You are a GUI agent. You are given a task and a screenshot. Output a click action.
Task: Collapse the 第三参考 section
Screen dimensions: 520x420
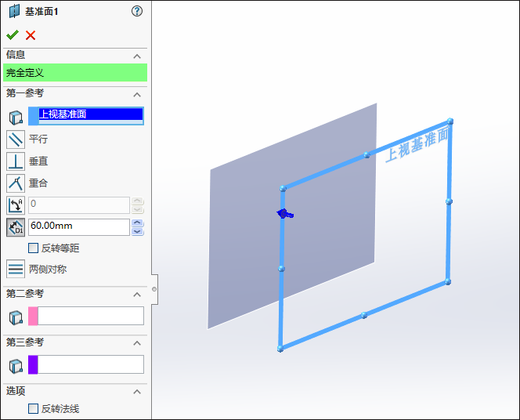pyautogui.click(x=137, y=343)
